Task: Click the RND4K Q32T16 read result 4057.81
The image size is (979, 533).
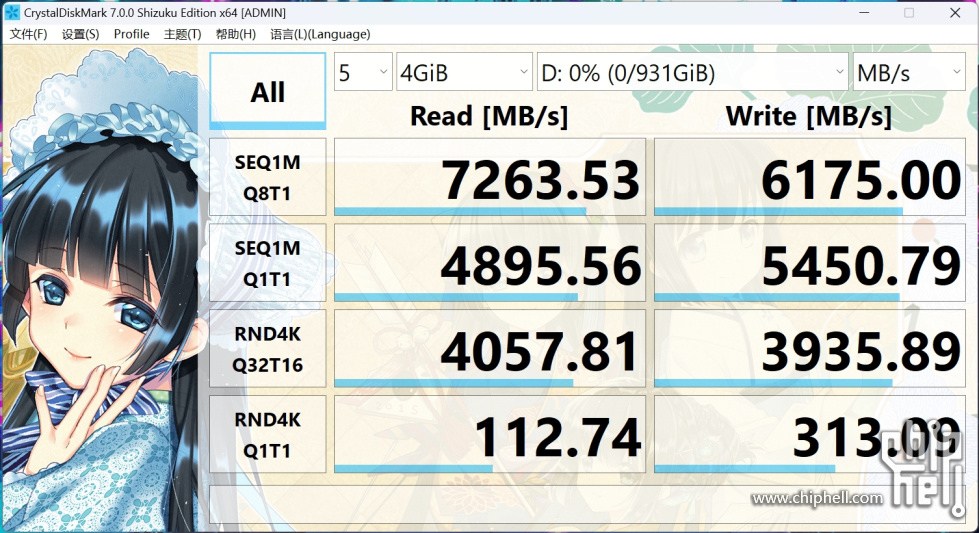Action: pyautogui.click(x=490, y=349)
